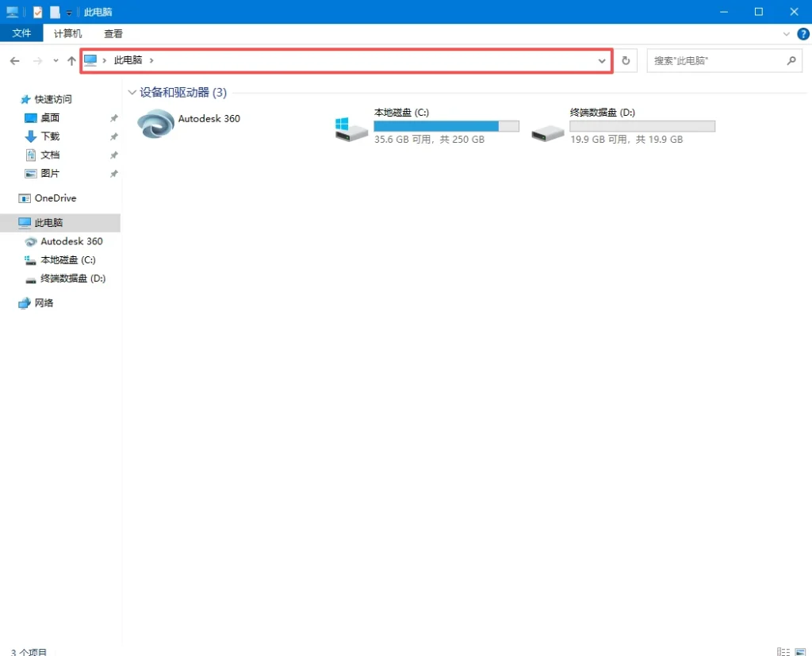The image size is (812, 656).
Task: Click the refresh button beside address bar
Action: [x=626, y=61]
